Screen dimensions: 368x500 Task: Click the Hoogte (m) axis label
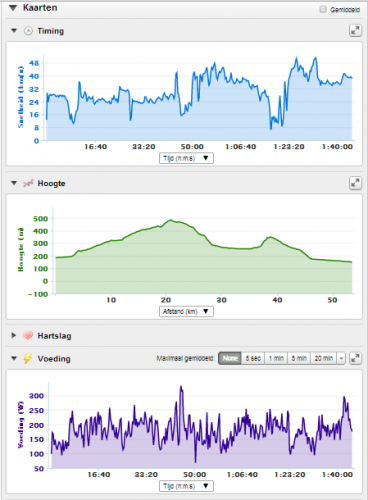click(21, 249)
